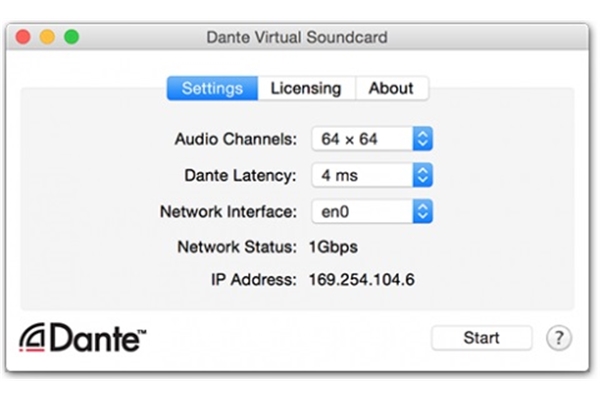This screenshot has height=400, width=600.
Task: Click the Network Interface label
Action: (228, 212)
